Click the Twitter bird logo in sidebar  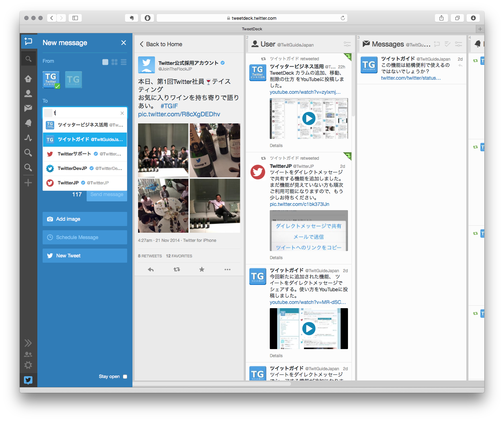[x=28, y=380]
